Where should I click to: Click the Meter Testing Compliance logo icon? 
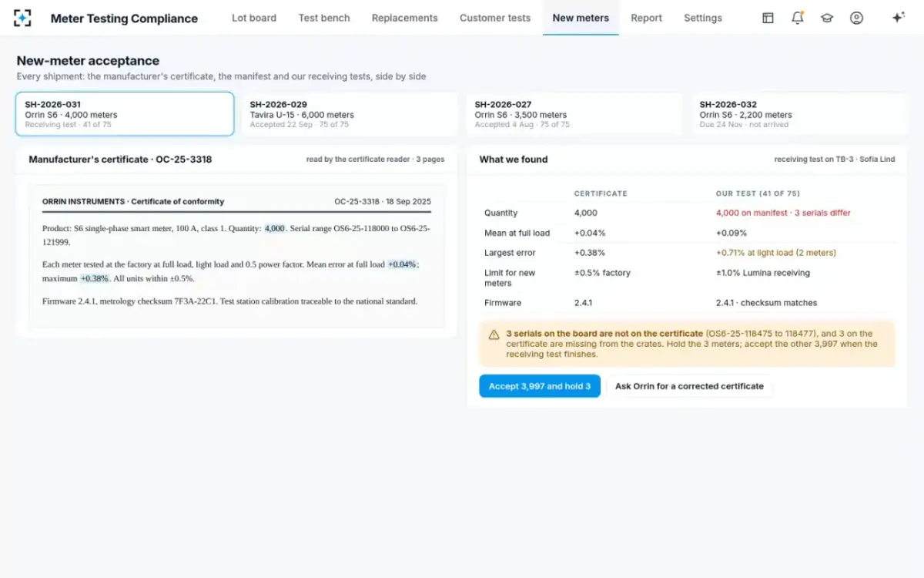point(23,18)
